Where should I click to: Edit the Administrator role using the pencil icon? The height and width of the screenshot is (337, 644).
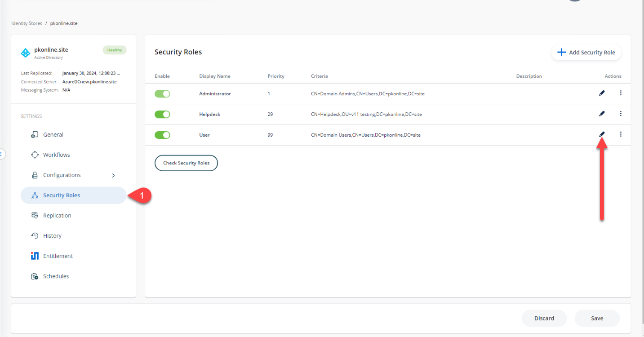click(602, 93)
